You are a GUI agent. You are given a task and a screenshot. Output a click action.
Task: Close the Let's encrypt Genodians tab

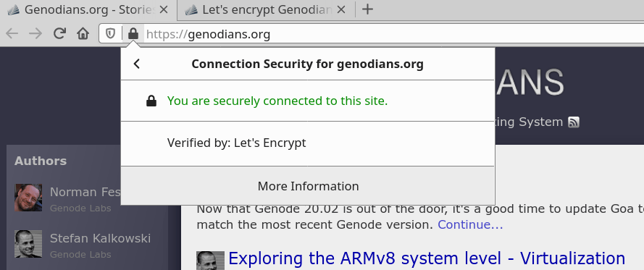(341, 10)
